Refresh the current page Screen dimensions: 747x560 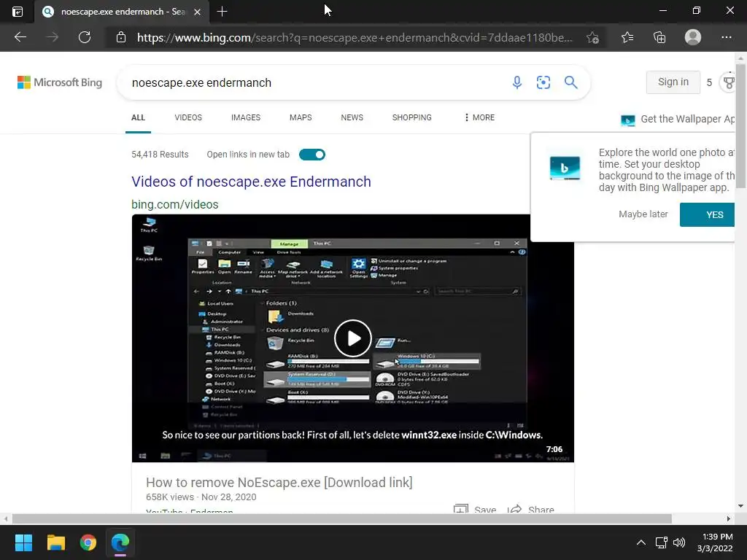pos(85,37)
